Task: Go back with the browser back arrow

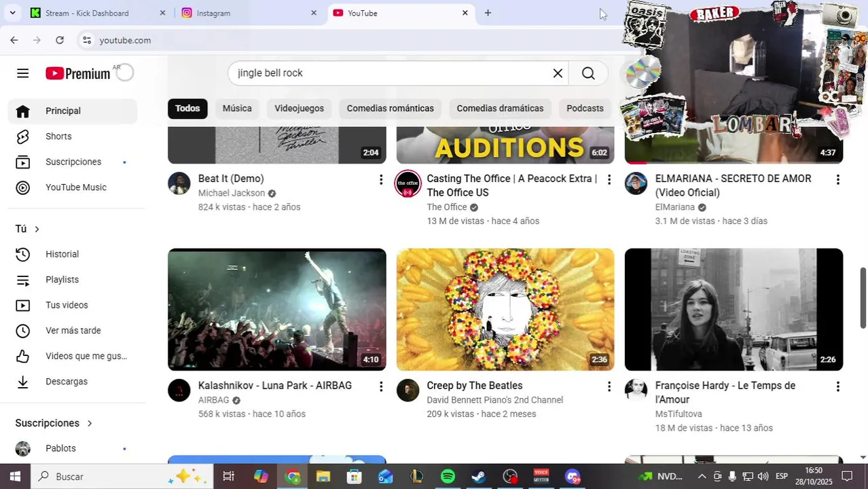Action: tap(14, 40)
